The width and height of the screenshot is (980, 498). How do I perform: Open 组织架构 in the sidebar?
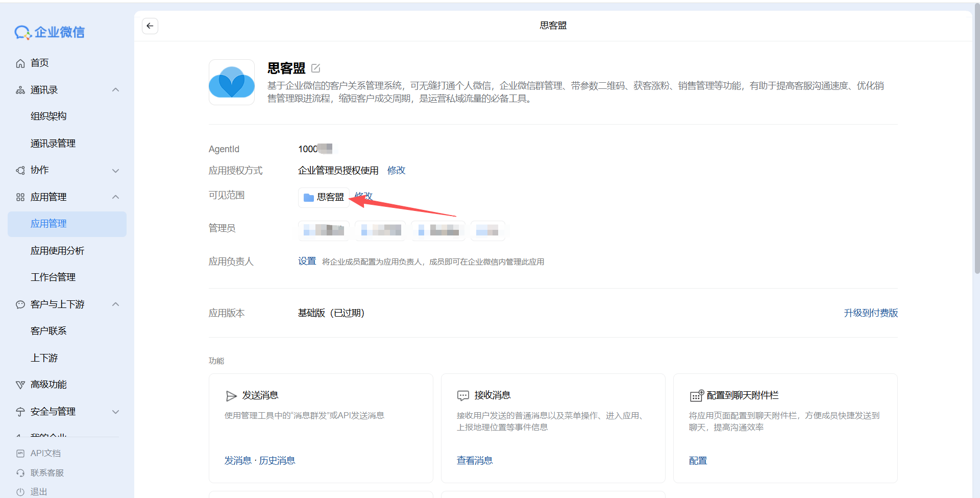click(x=48, y=116)
